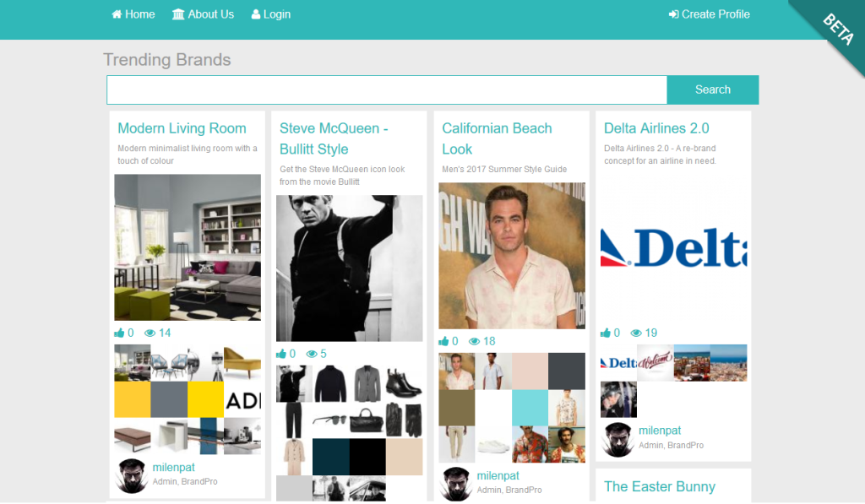Select the black trousers thumbnail
865x504 pixels.
(x=294, y=420)
